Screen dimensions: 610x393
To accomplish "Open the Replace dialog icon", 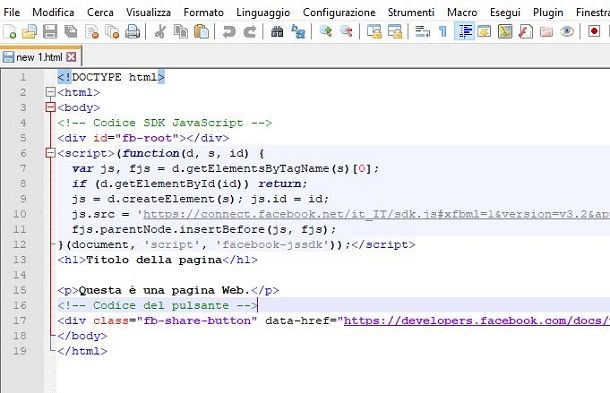I will point(298,32).
